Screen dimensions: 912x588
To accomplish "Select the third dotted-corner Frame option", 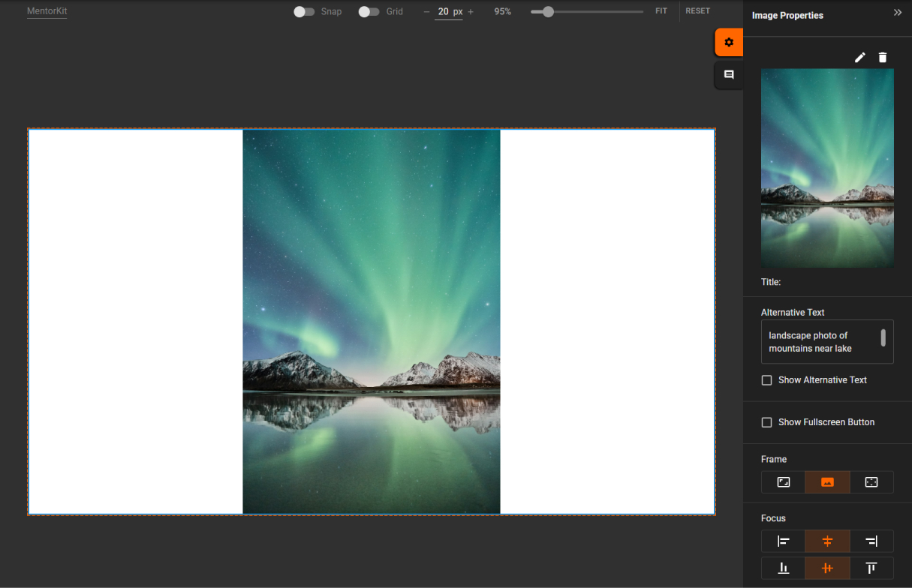I will tap(871, 482).
